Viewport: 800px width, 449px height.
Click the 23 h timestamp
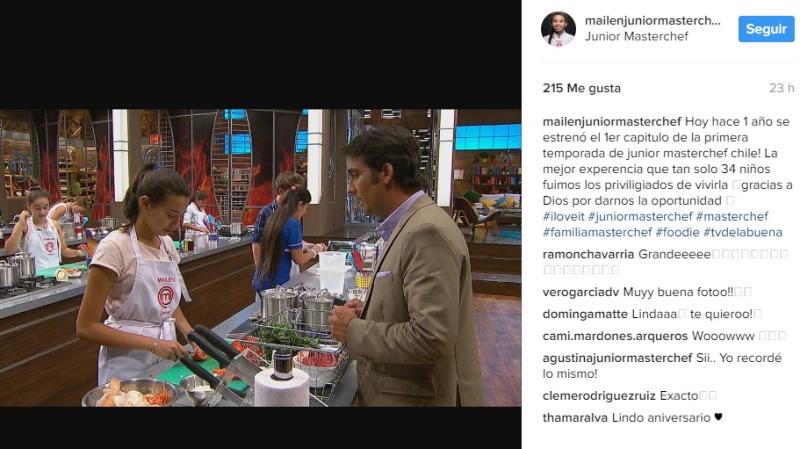coord(782,88)
